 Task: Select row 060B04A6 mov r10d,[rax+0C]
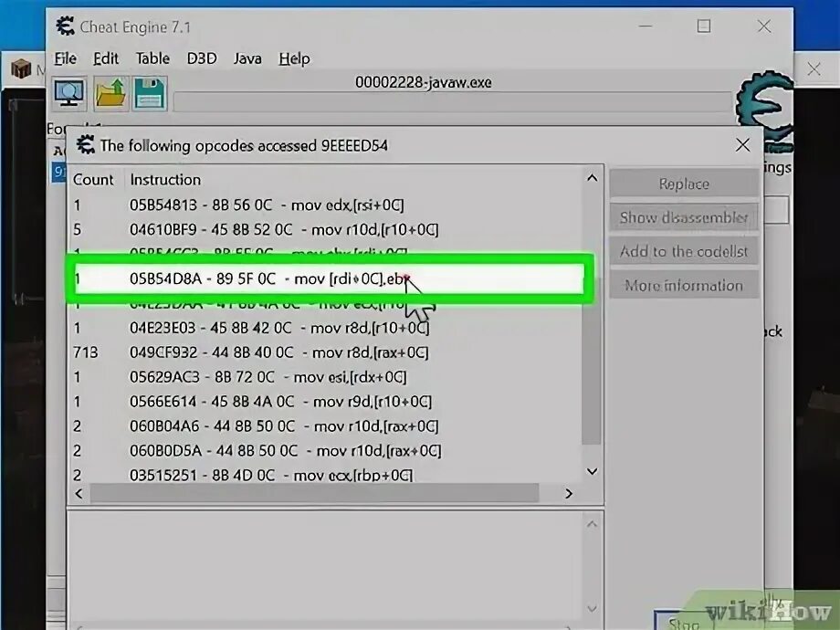coord(326,426)
